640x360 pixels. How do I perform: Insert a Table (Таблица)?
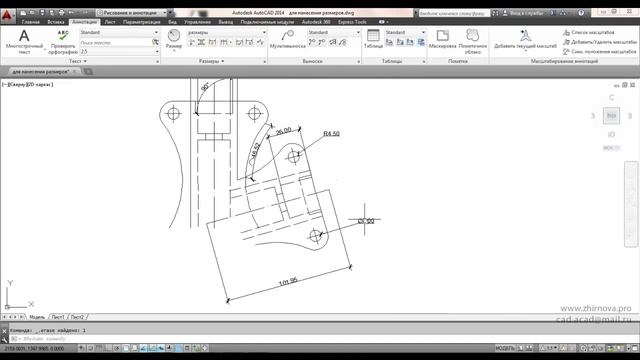tap(373, 39)
